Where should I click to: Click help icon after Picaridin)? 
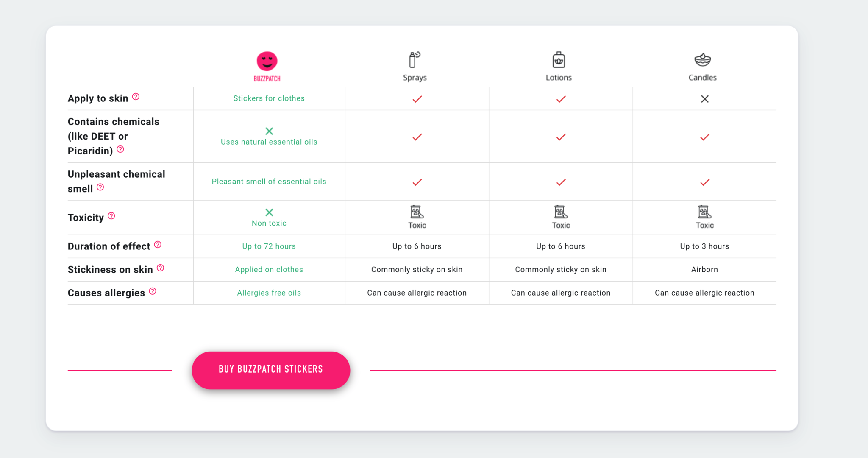[120, 149]
